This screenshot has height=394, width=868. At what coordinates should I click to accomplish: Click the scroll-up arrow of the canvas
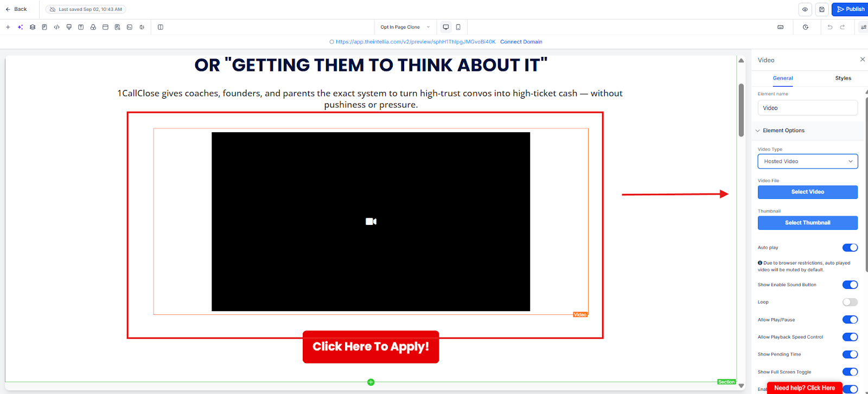tap(741, 61)
